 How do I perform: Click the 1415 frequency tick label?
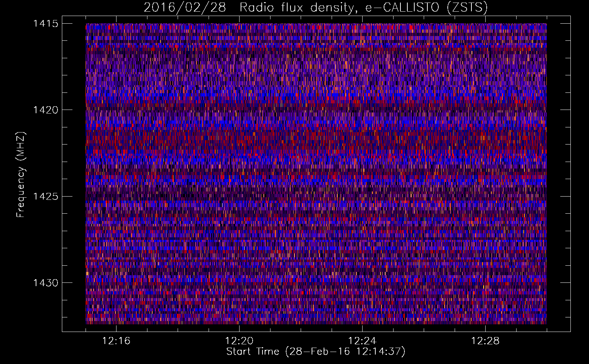pos(46,24)
